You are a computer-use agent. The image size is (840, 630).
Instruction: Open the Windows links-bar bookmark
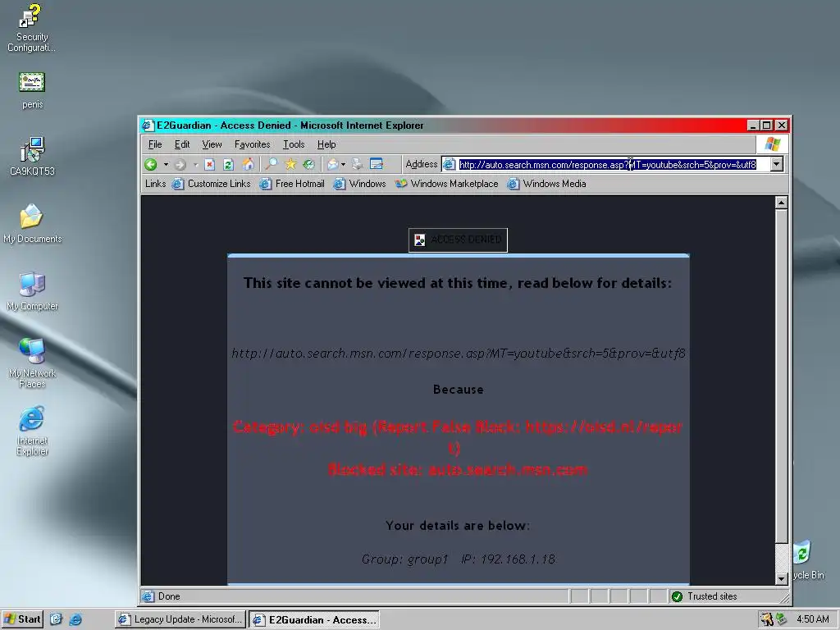coord(360,184)
